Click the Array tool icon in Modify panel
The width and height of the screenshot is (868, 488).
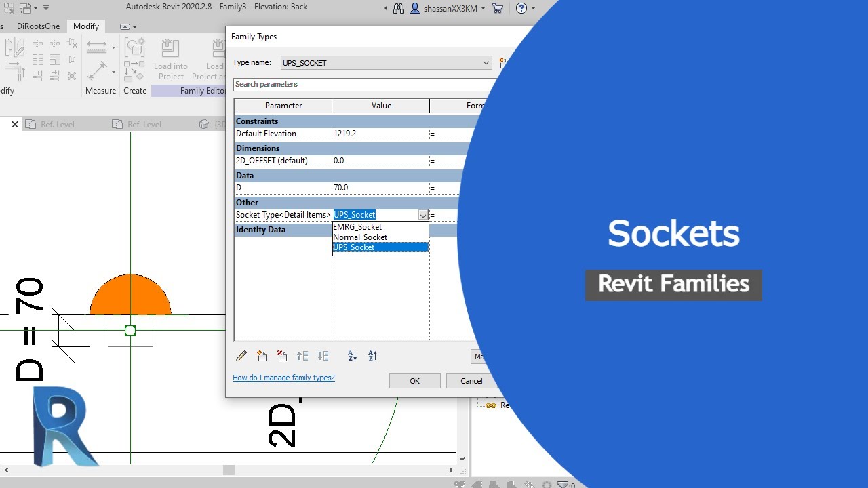38,60
